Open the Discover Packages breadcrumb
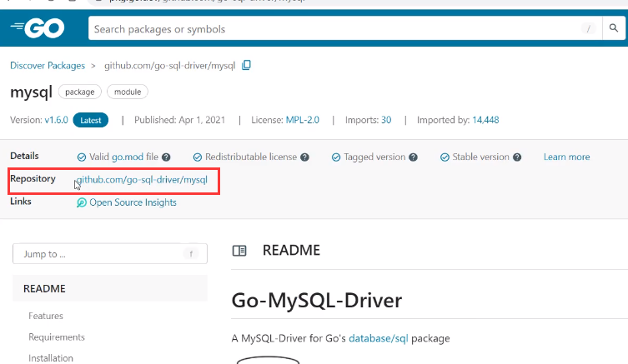Viewport: 628px width, 364px height. click(48, 66)
